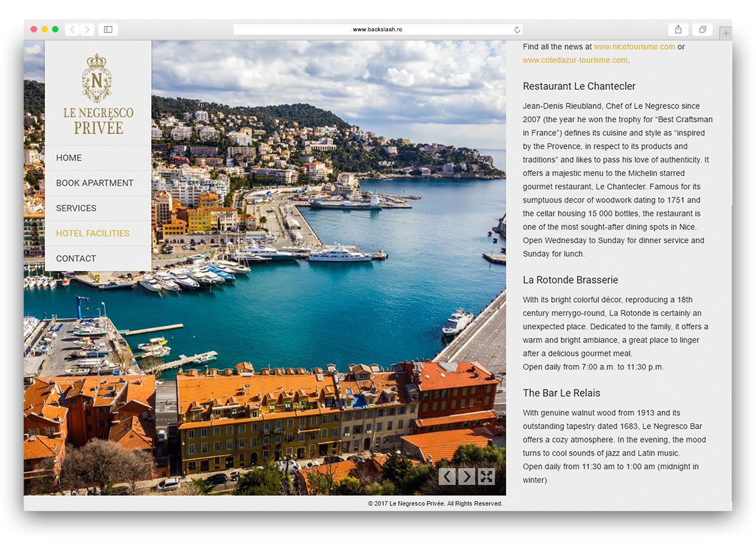Click the 2017 copyright footer text
This screenshot has height=539, width=756.
point(435,504)
